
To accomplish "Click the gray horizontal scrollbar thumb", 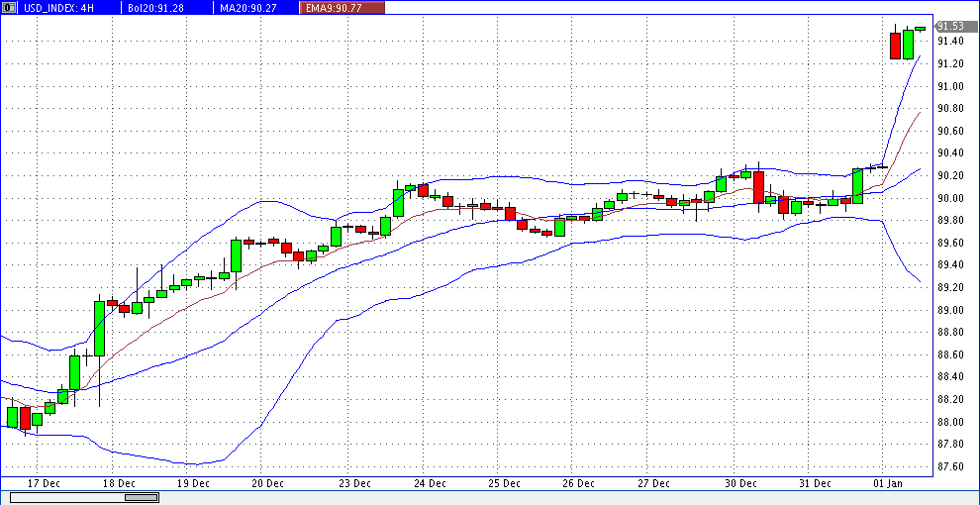I will (142, 497).
